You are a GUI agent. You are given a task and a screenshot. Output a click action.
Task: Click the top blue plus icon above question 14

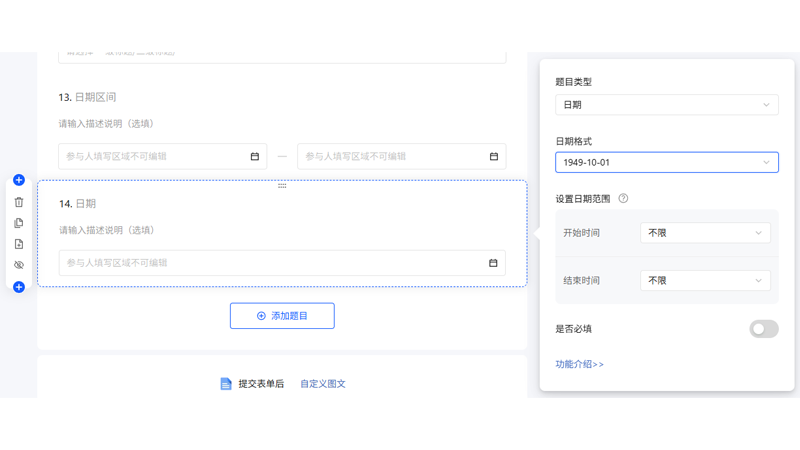click(x=18, y=180)
